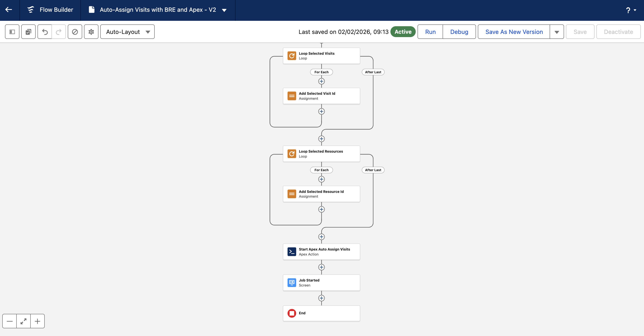Toggle the left toolbox panel icon

click(12, 32)
